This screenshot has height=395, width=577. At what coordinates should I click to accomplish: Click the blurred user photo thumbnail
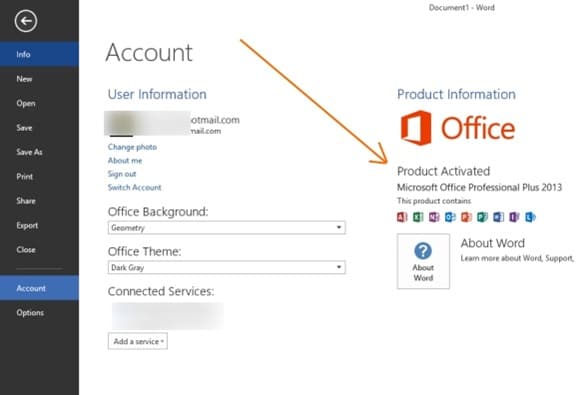(121, 124)
